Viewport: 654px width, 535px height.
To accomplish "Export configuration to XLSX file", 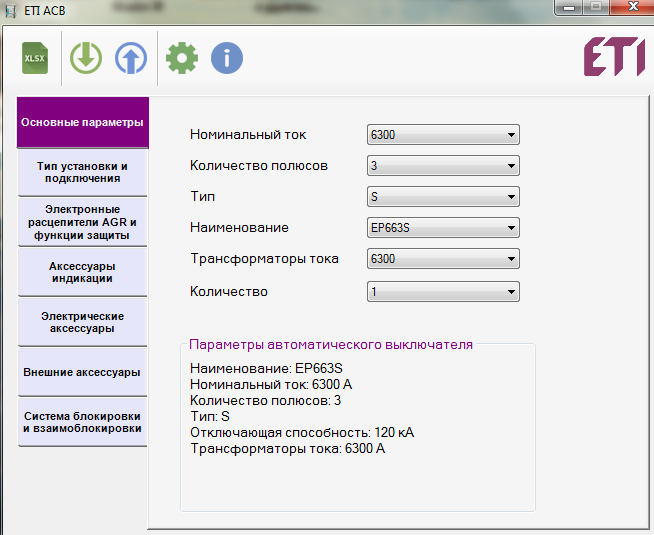I will 35,58.
